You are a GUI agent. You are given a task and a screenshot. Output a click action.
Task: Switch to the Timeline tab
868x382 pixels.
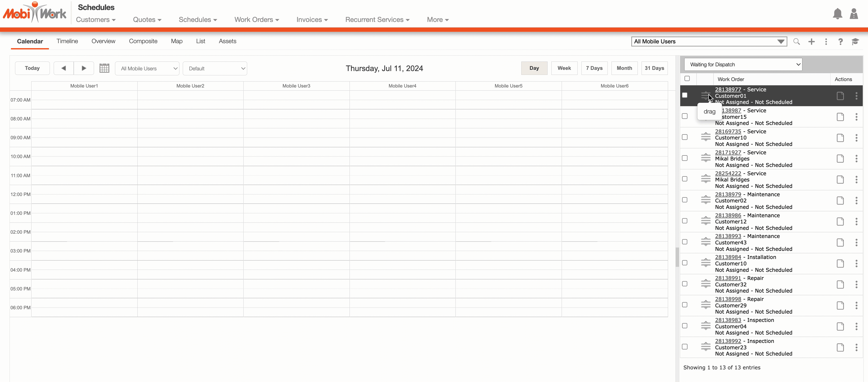67,41
